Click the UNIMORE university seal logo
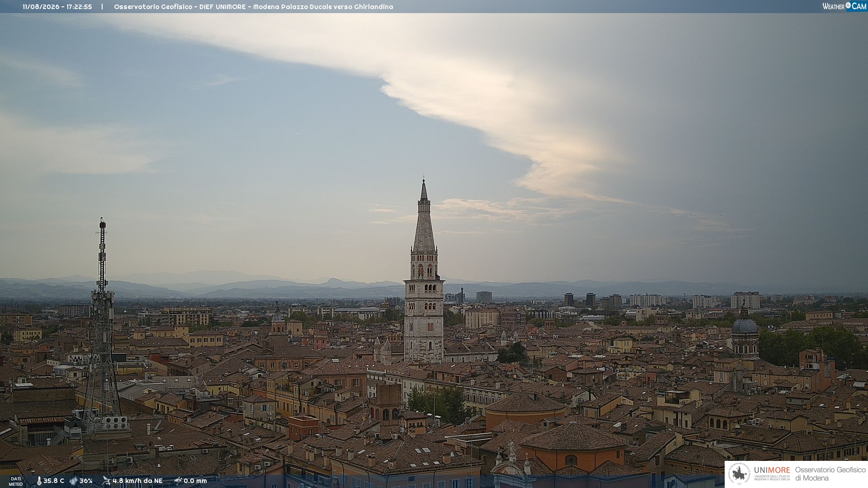Viewport: 868px width, 488px height. tap(739, 474)
